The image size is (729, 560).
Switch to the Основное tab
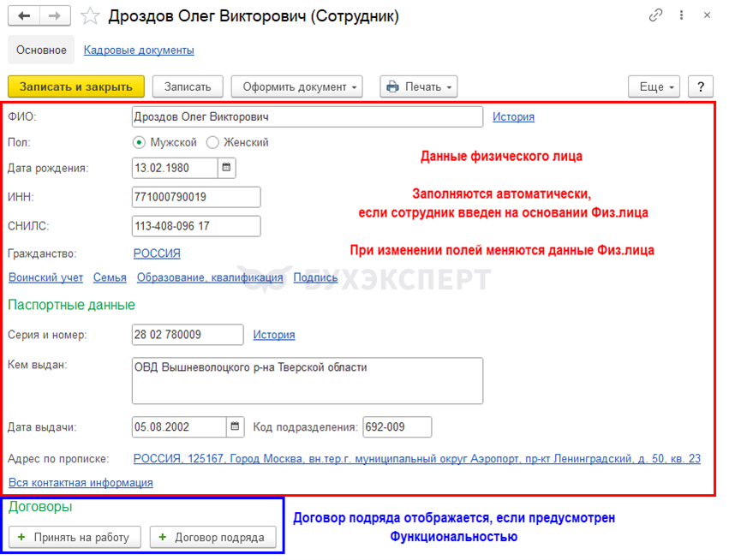pos(41,51)
